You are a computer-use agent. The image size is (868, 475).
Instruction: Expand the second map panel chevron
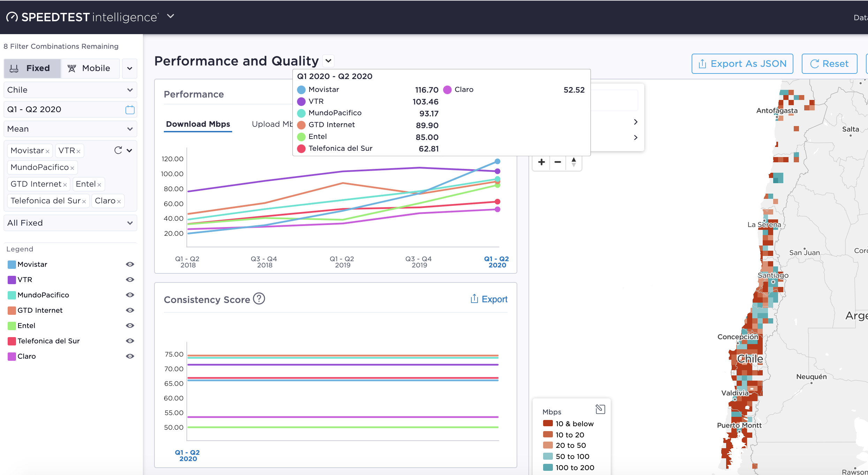[635, 138]
